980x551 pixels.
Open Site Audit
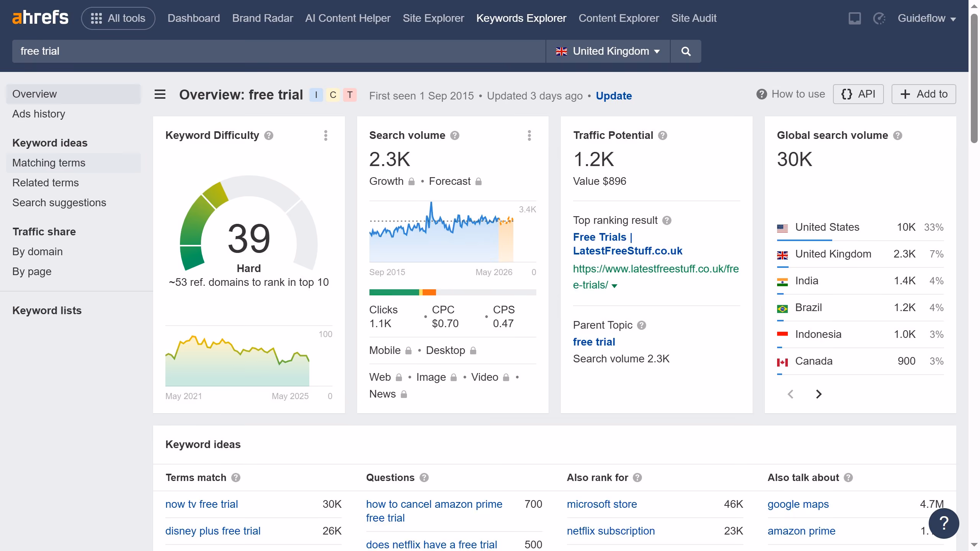(x=694, y=18)
